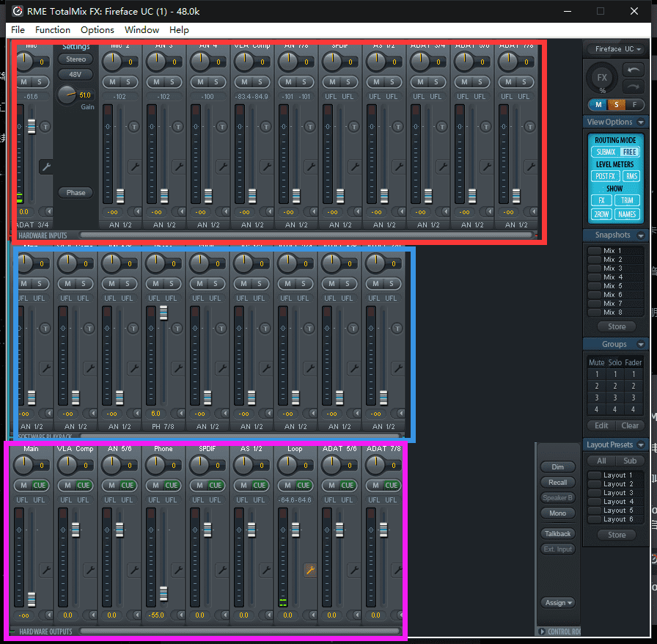Screen dimensions: 657x644
Task: Click the Main output fader handle
Action: (x=31, y=598)
